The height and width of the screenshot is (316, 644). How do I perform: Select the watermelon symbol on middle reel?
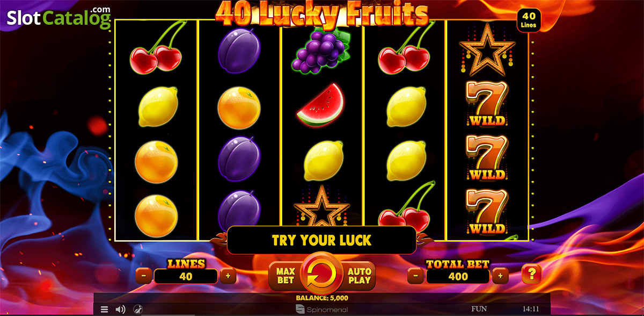click(x=321, y=105)
